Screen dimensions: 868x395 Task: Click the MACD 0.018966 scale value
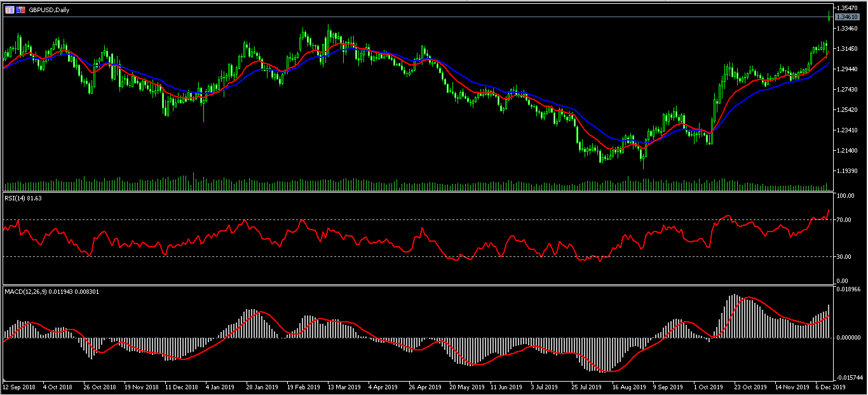[x=850, y=289]
